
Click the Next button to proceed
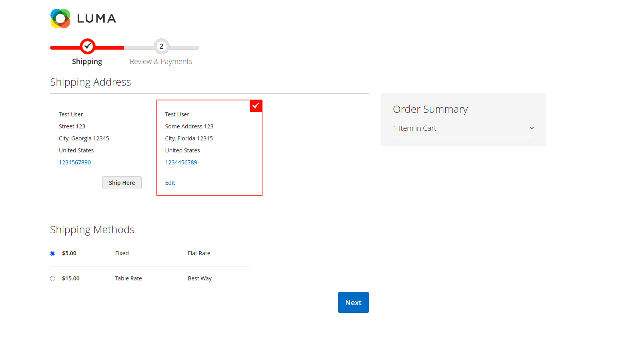353,302
